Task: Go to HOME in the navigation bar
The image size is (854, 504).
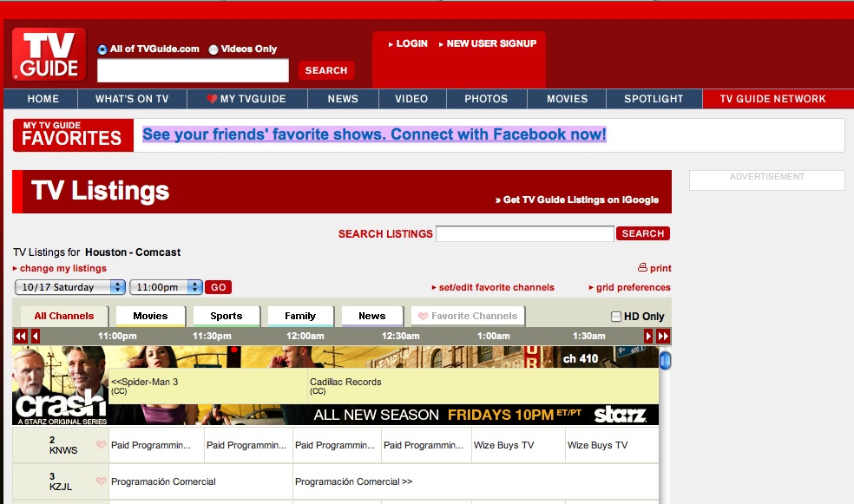Action: pos(43,99)
